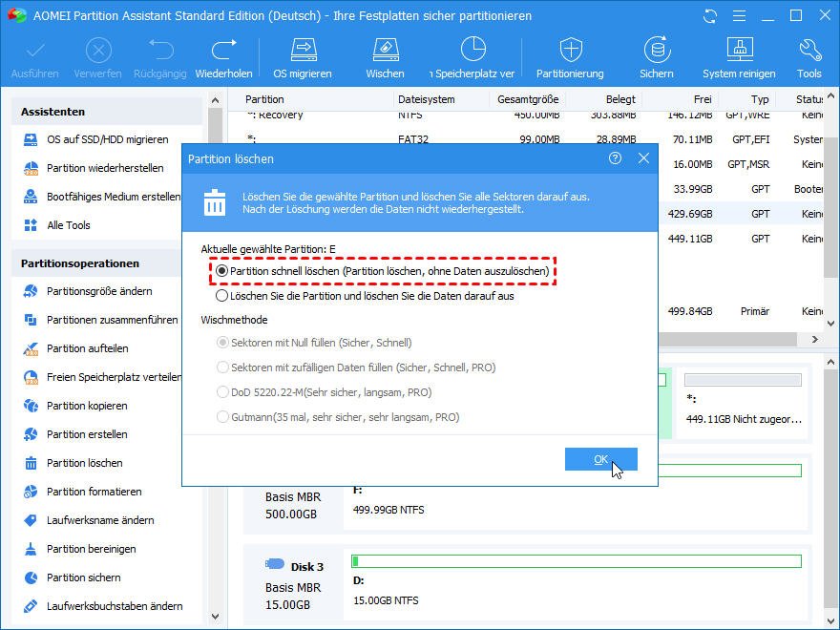Sort by the Dateisystem column header
The image size is (840, 630).
427,99
